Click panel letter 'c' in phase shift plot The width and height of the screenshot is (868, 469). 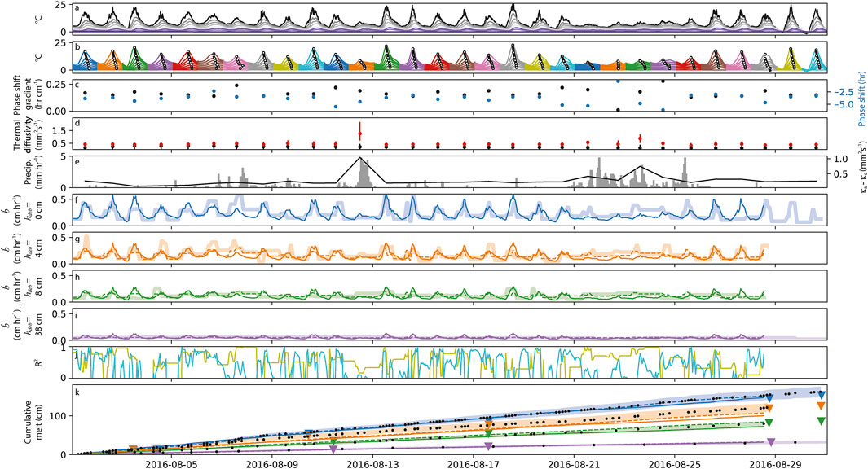(77, 85)
